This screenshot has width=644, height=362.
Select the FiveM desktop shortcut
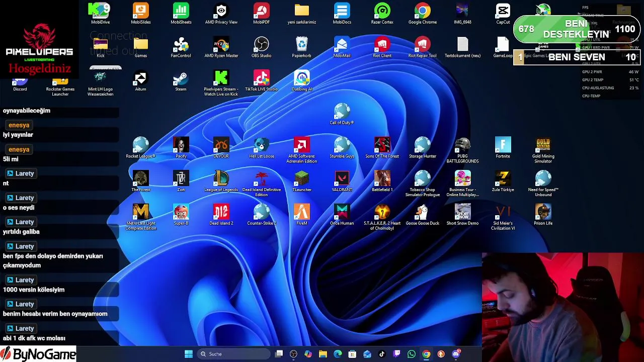(x=302, y=215)
